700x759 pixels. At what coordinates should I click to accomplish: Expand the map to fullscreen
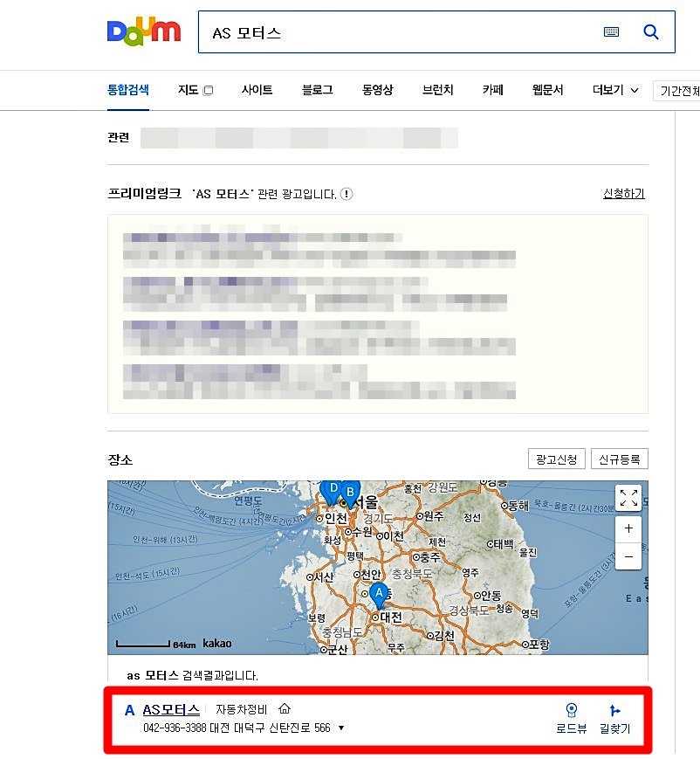pos(628,499)
